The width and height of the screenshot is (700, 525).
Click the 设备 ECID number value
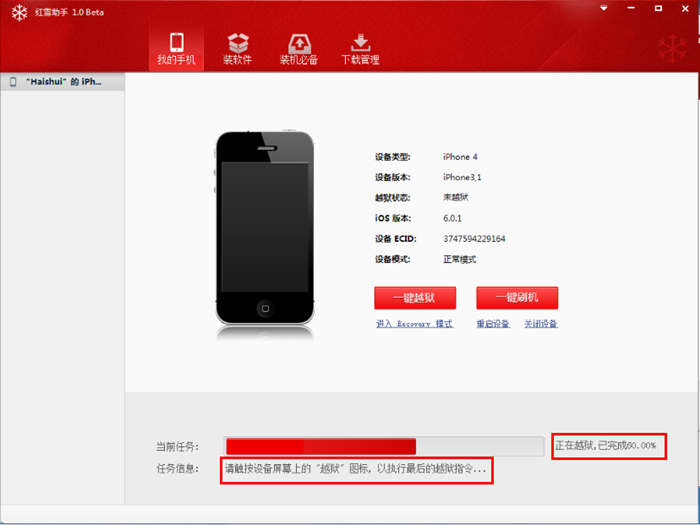click(474, 239)
